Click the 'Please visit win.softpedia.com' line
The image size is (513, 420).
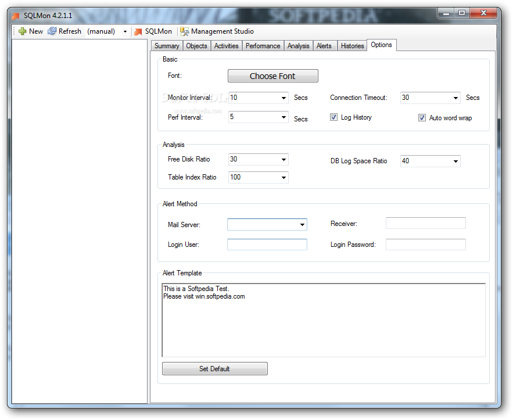[204, 296]
